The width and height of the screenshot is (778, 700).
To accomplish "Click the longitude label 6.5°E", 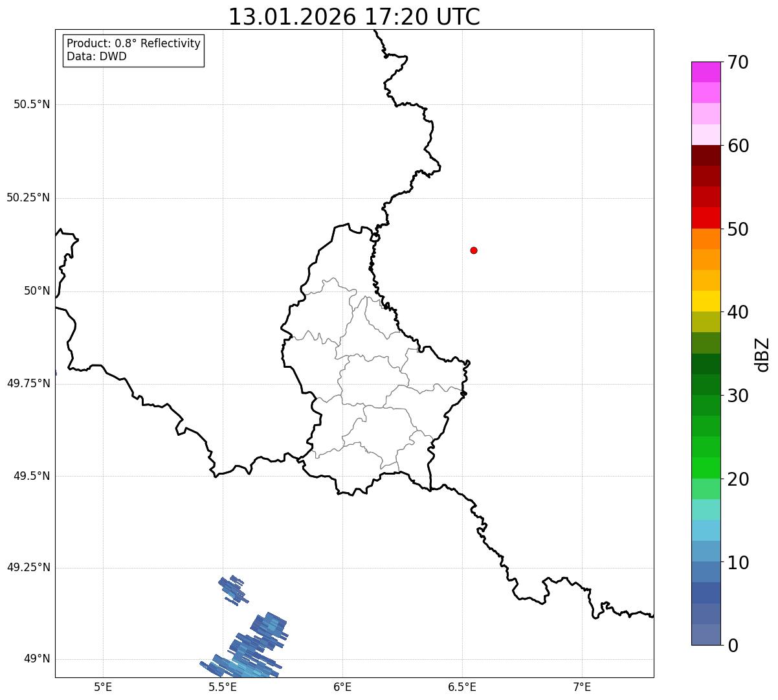I will coord(462,686).
